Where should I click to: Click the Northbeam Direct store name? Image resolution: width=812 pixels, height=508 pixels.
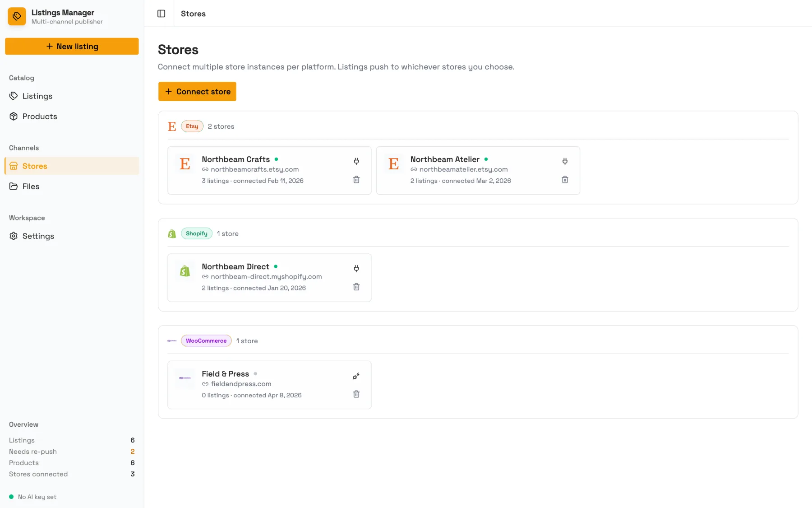pos(235,266)
